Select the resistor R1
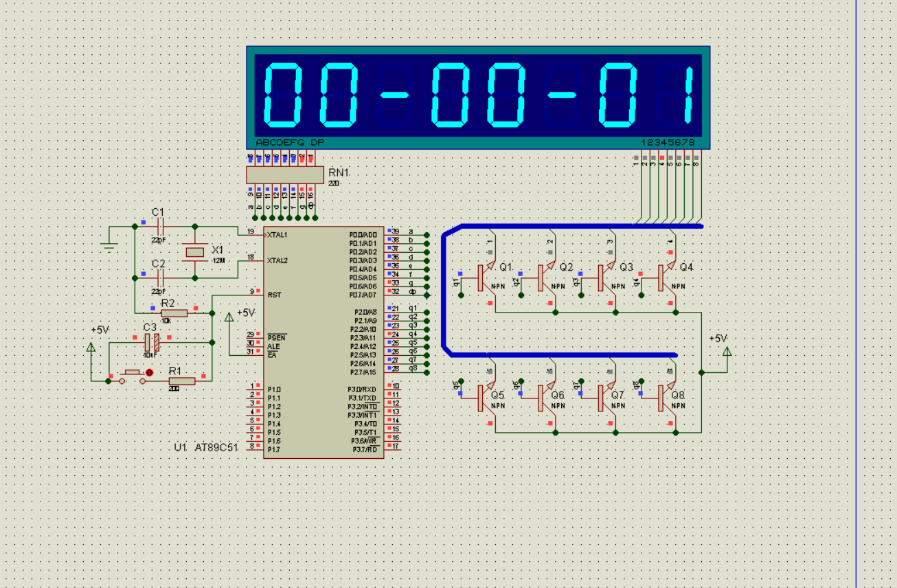This screenshot has width=897, height=588. pyautogui.click(x=181, y=381)
